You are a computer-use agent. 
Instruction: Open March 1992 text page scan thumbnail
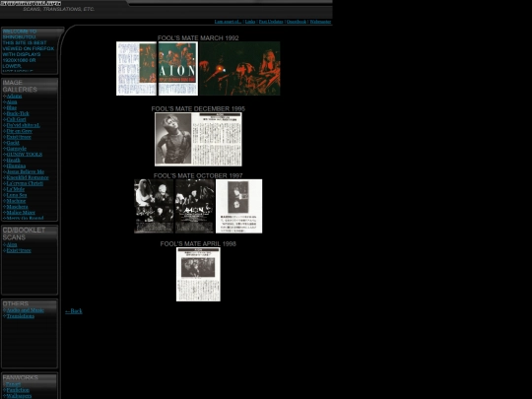[136, 69]
